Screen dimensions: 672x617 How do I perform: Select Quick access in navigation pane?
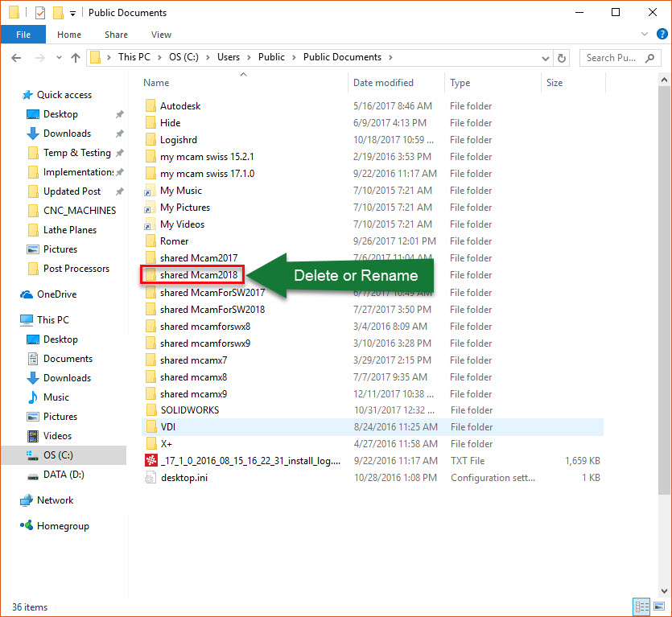[64, 95]
